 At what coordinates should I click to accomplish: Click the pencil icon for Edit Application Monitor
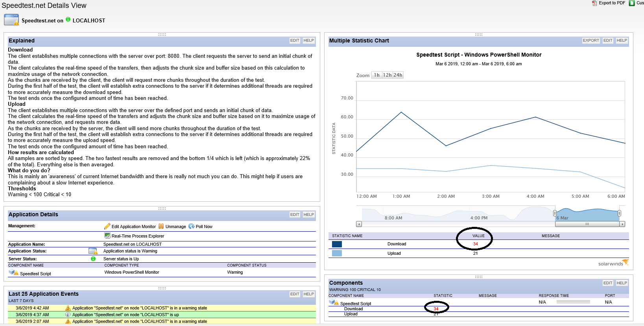[x=107, y=226]
